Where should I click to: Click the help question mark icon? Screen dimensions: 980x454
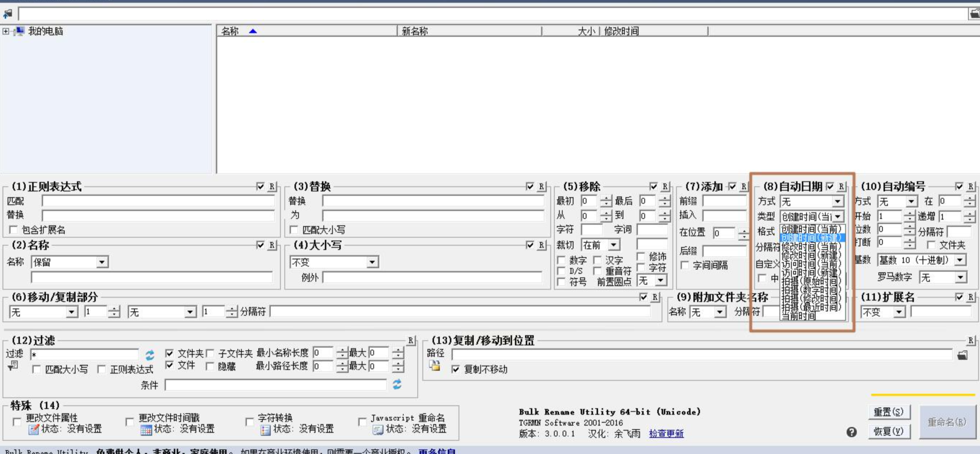[x=851, y=432]
